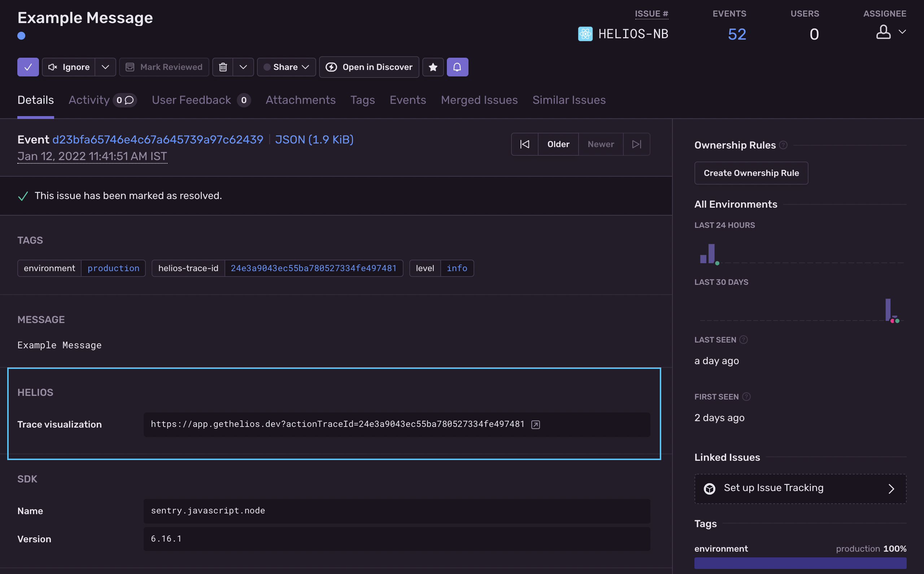Expand the Ignore options dropdown arrow
The height and width of the screenshot is (574, 924).
coord(105,67)
